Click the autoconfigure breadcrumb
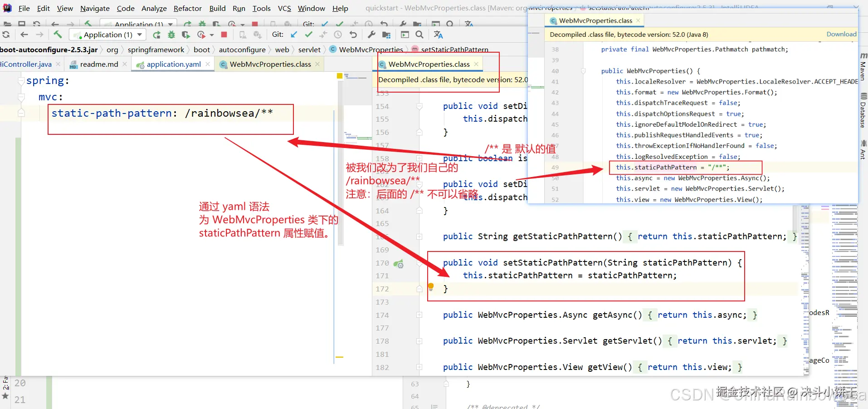This screenshot has width=868, height=409. click(x=242, y=50)
